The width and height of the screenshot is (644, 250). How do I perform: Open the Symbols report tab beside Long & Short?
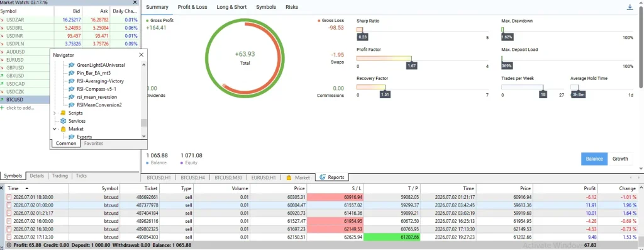[266, 7]
